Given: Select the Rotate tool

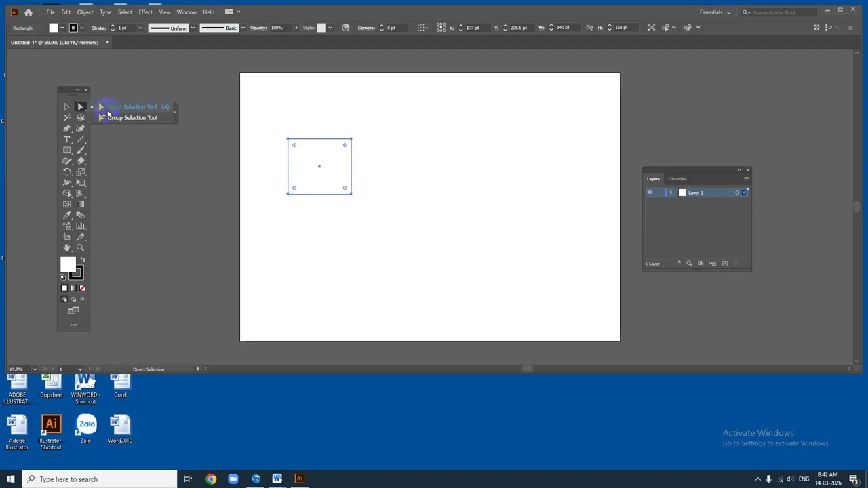Looking at the screenshot, I should 66,172.
